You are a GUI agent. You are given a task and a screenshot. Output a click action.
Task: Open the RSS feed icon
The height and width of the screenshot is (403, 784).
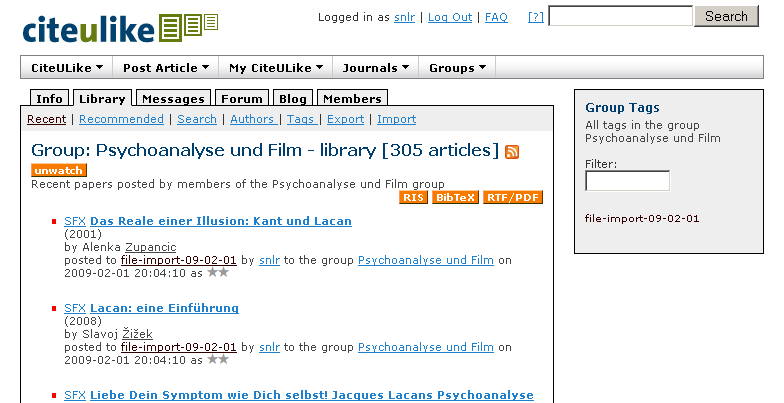(512, 152)
